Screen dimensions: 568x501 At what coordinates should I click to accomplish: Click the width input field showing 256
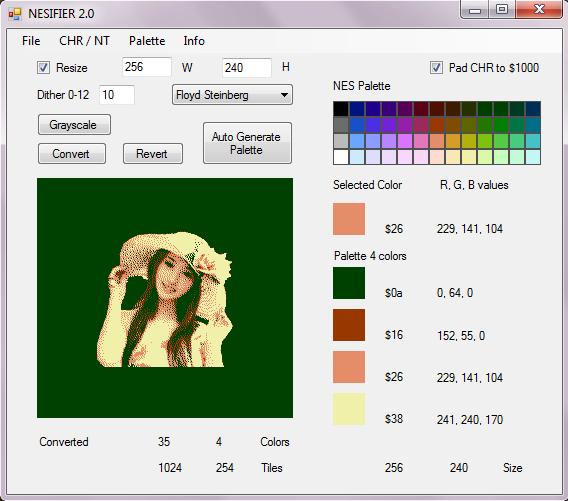point(147,67)
